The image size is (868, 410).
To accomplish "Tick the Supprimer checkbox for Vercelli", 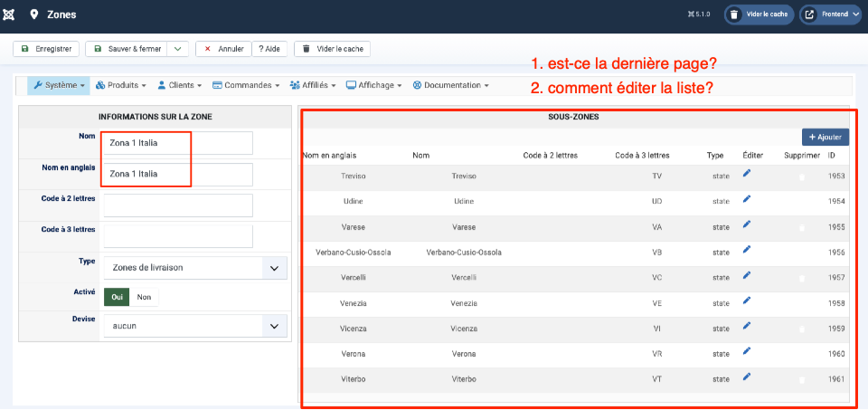I will [x=802, y=279].
